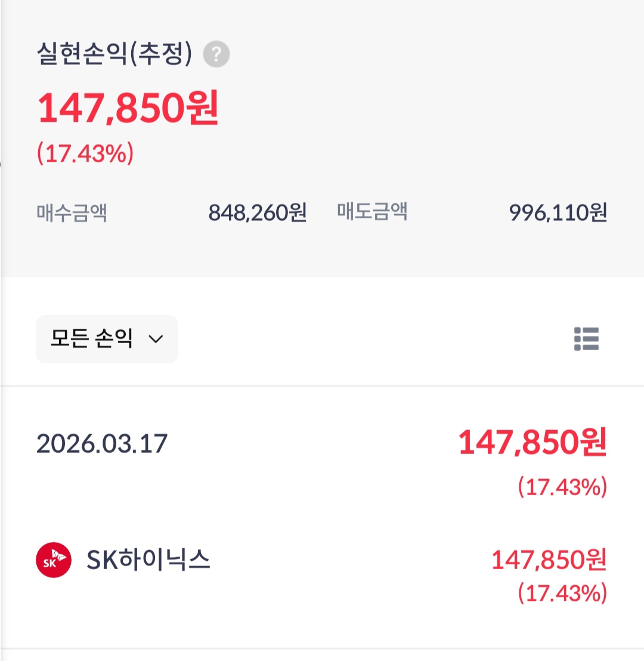Tap the 848,260원 purchase amount

tap(258, 212)
